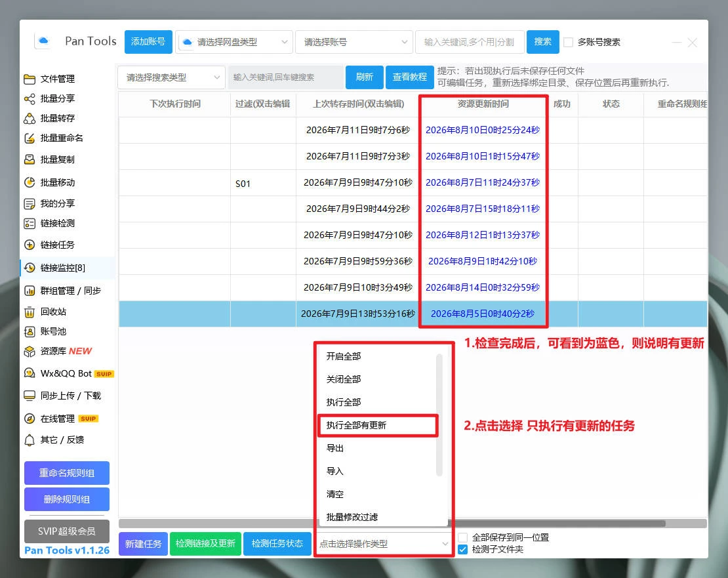Choose 执行全部有更新 option
The width and height of the screenshot is (728, 578).
pos(378,425)
